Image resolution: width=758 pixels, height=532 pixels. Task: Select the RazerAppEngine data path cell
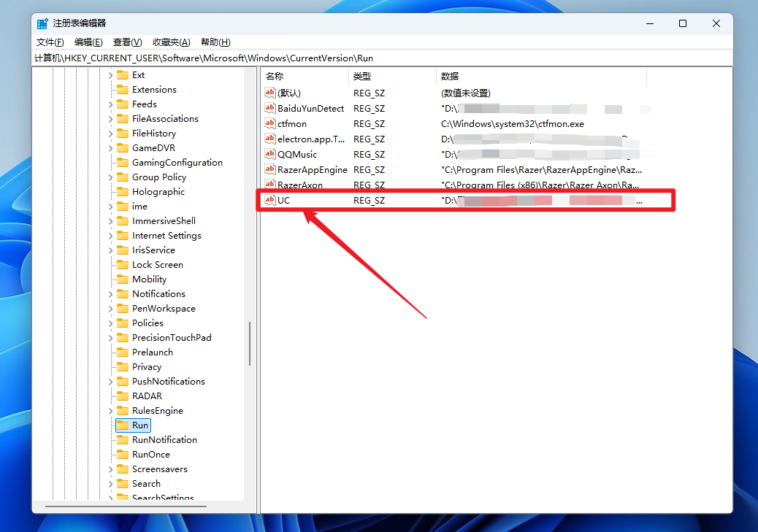tap(541, 169)
